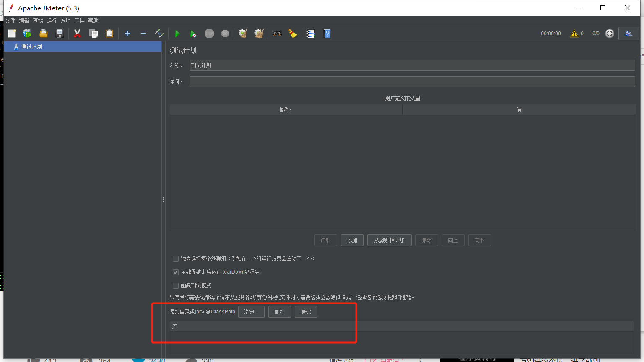Click the Copy icon in toolbar

click(93, 34)
